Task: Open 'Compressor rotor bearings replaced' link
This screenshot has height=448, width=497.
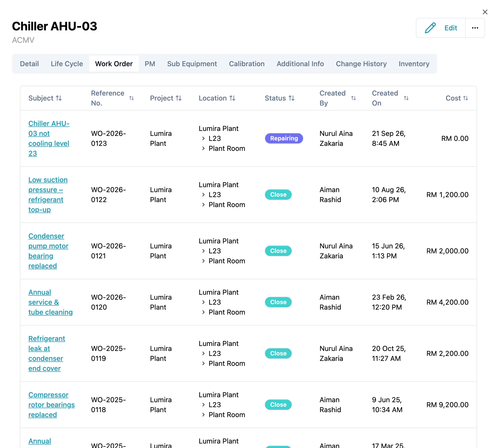Action: tap(51, 405)
